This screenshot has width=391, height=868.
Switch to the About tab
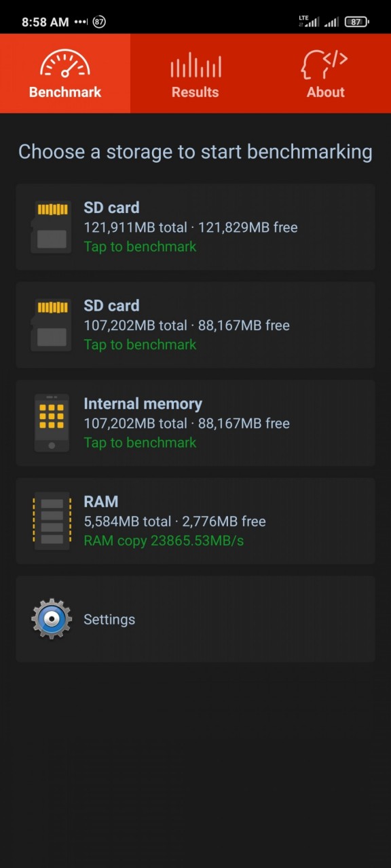326,73
